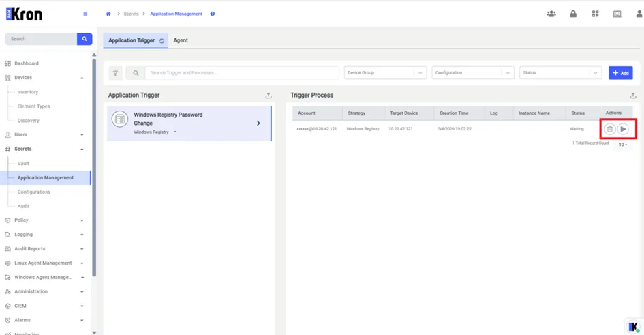The height and width of the screenshot is (335, 644).
Task: Run the waiting trigger process
Action: [x=623, y=129]
